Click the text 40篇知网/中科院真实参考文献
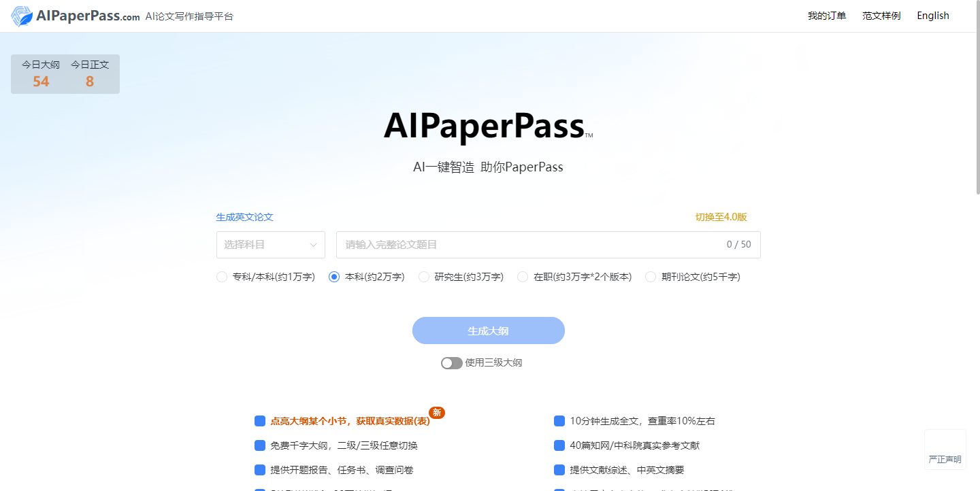This screenshot has height=491, width=980. (x=634, y=445)
